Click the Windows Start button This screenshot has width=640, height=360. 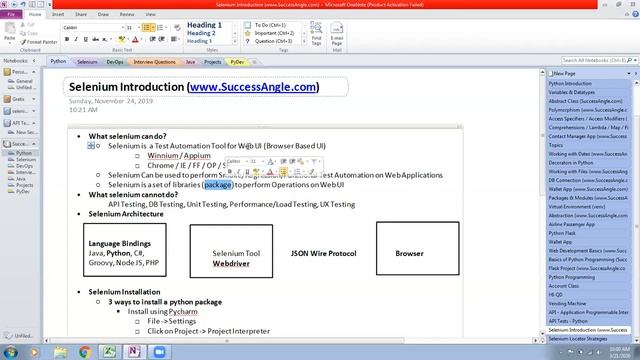pyautogui.click(x=10, y=352)
